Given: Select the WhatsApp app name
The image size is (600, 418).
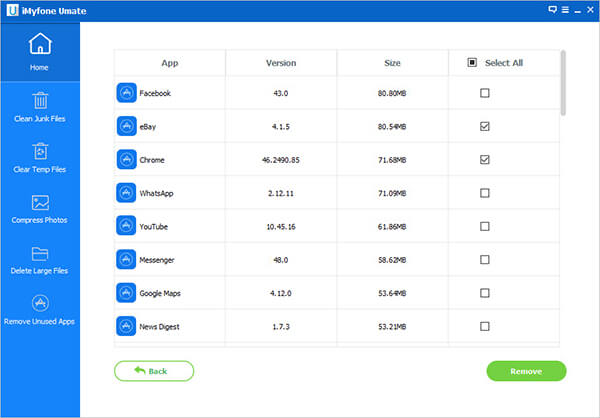Looking at the screenshot, I should (156, 193).
